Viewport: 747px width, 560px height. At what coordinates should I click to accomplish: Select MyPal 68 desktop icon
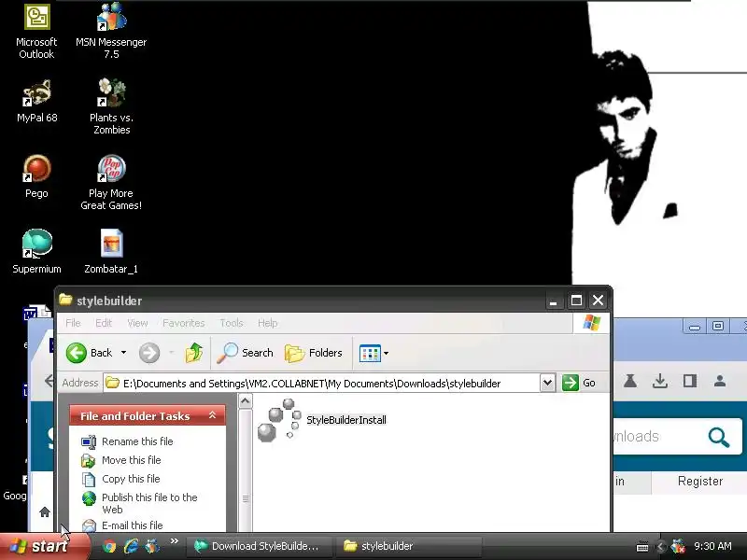(36, 102)
